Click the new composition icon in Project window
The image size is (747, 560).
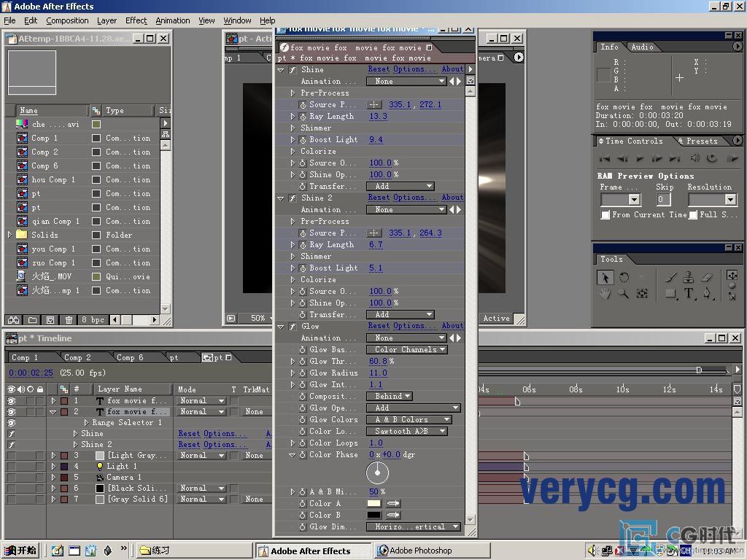[x=50, y=320]
